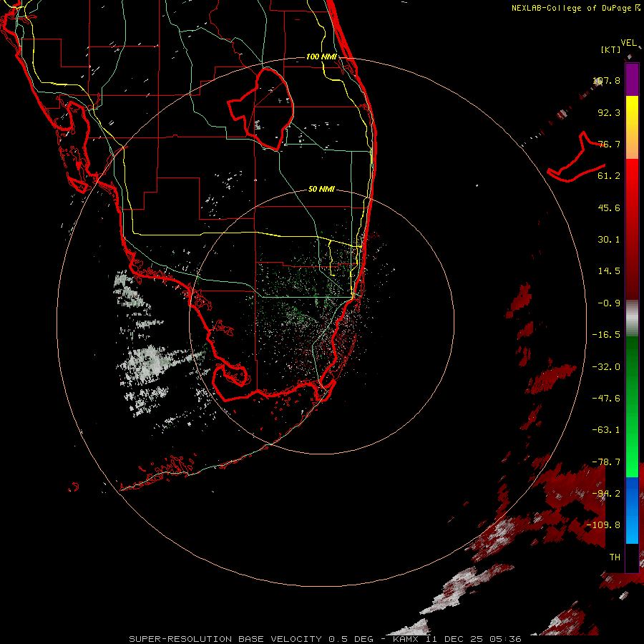Image resolution: width=644 pixels, height=644 pixels.
Task: Select the 30.1 scale value
Action: click(x=609, y=240)
